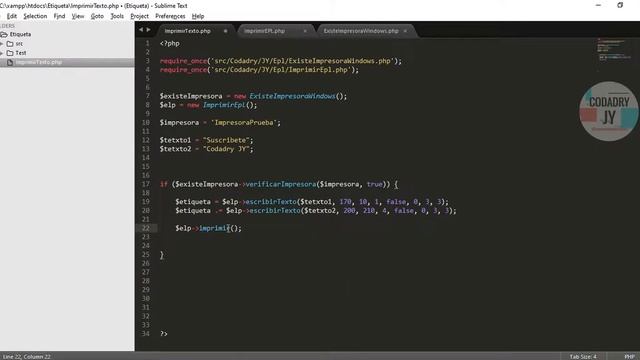Screen dimensions: 640x360
Task: Open the Preferences menu
Action: coord(170,16)
